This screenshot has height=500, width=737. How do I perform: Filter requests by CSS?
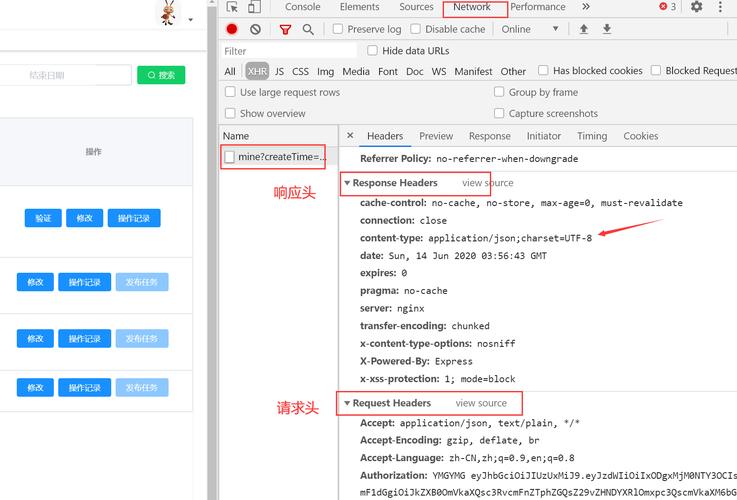click(x=300, y=71)
